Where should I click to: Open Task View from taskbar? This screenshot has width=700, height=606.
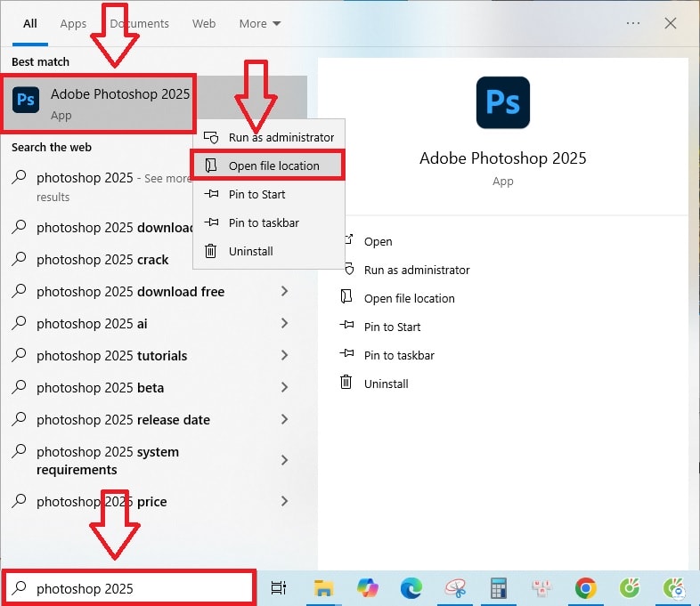(x=279, y=588)
